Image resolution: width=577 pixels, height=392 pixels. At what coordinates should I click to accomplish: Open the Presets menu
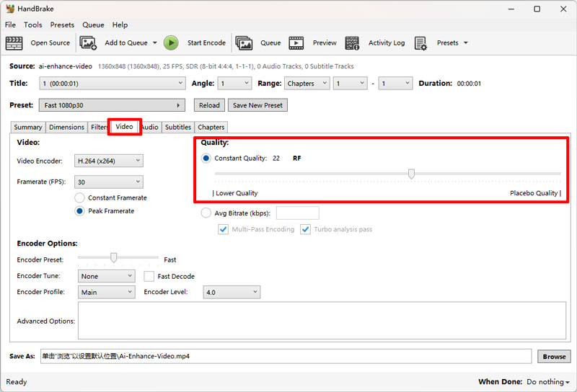point(62,24)
